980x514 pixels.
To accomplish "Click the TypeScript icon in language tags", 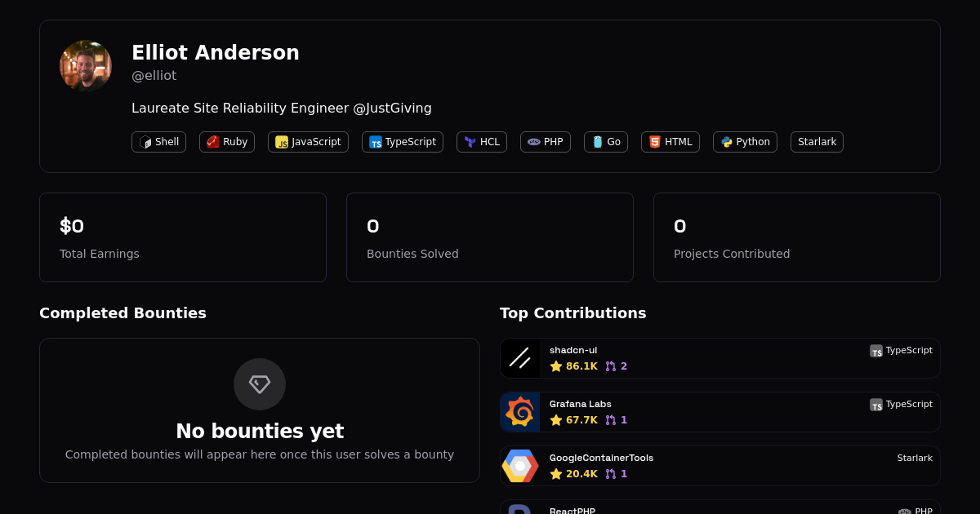I will [x=376, y=142].
